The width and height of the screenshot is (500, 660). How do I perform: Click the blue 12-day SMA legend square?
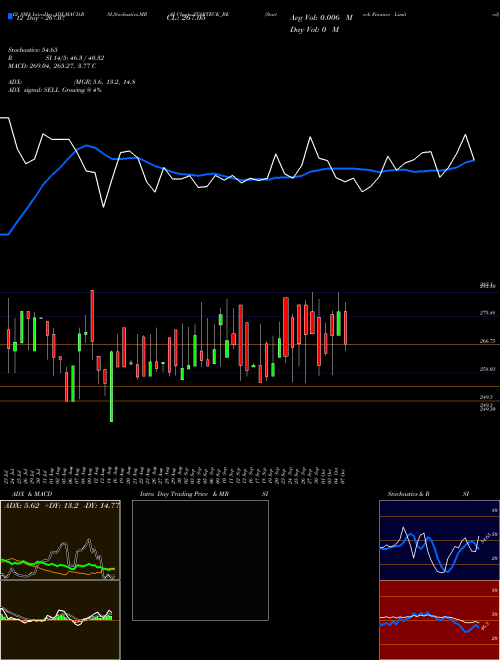click(x=10, y=16)
